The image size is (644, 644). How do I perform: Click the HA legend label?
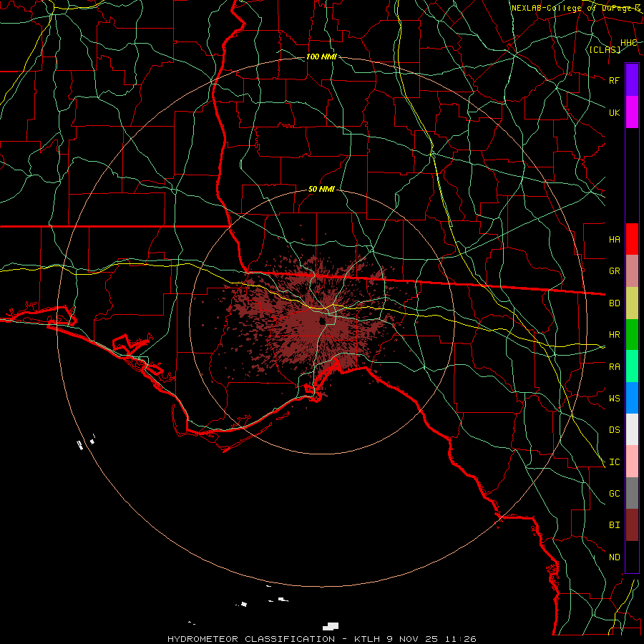614,239
